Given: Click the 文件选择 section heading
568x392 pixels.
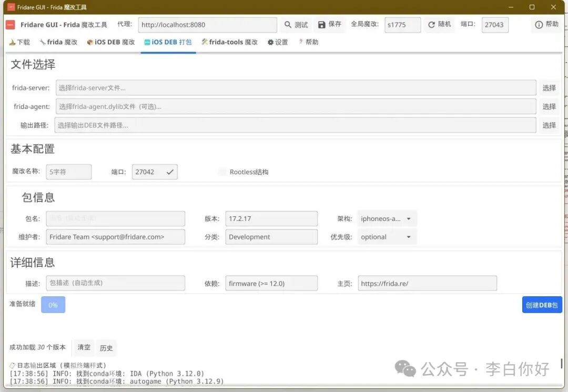Looking at the screenshot, I should [33, 65].
